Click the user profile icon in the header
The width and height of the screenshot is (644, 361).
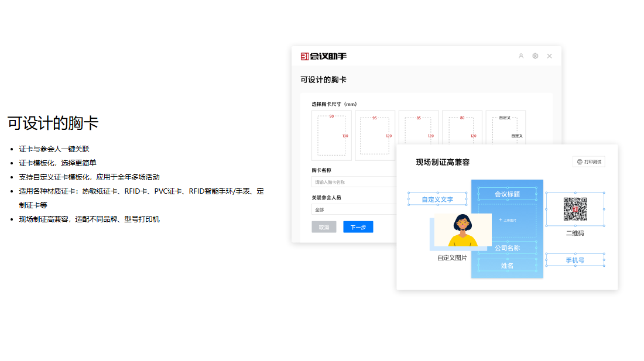(521, 56)
